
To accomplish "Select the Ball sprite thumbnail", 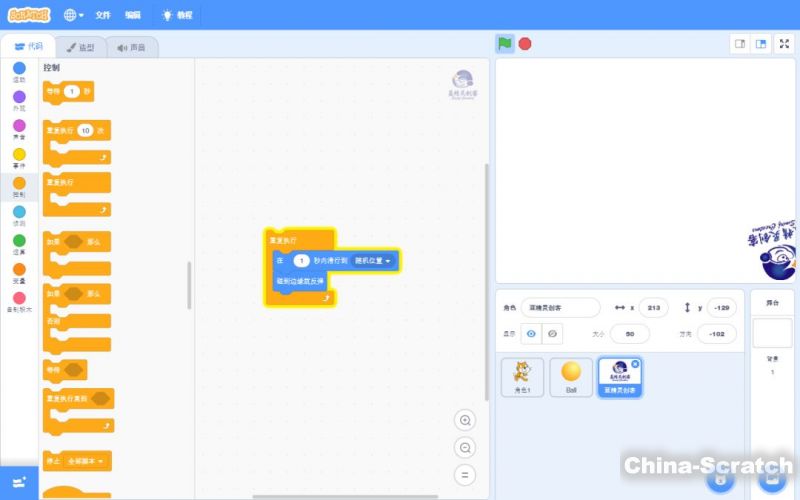I will click(x=571, y=377).
